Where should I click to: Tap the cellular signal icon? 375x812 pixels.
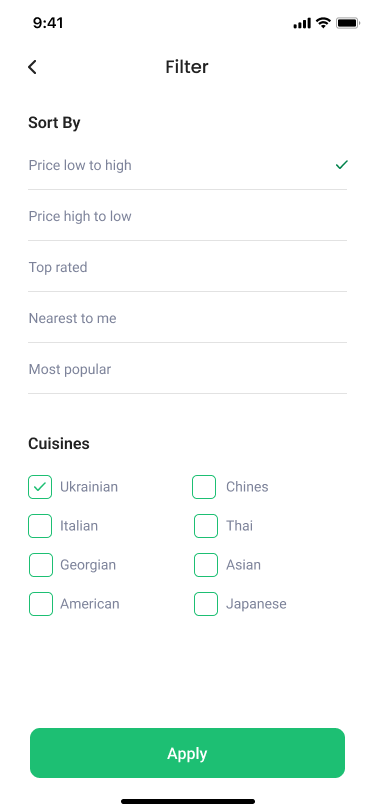302,23
